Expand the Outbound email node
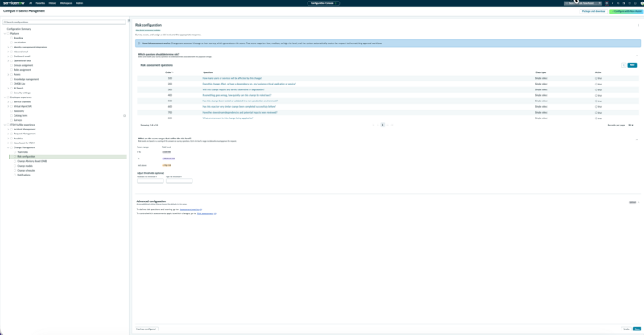The width and height of the screenshot is (644, 335). [8, 56]
